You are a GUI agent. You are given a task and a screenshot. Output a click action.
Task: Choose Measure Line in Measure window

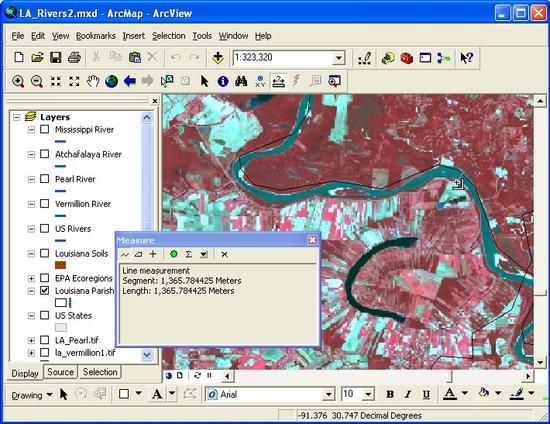(125, 254)
